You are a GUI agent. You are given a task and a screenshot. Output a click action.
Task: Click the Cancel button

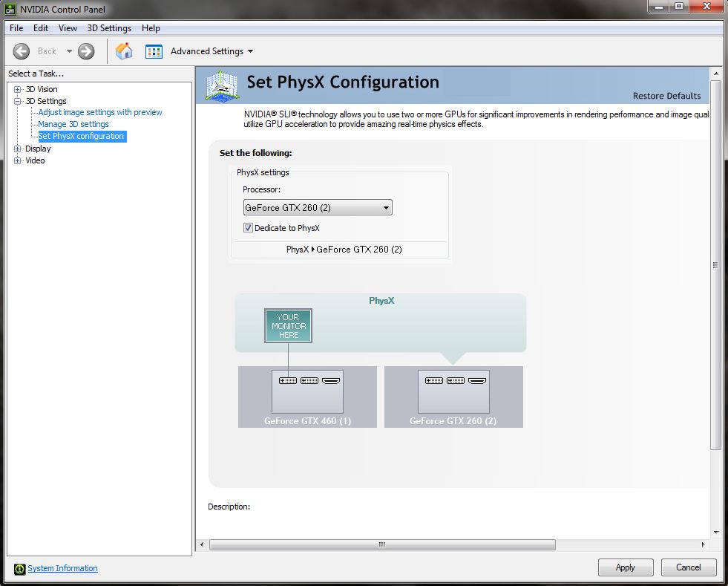[689, 567]
